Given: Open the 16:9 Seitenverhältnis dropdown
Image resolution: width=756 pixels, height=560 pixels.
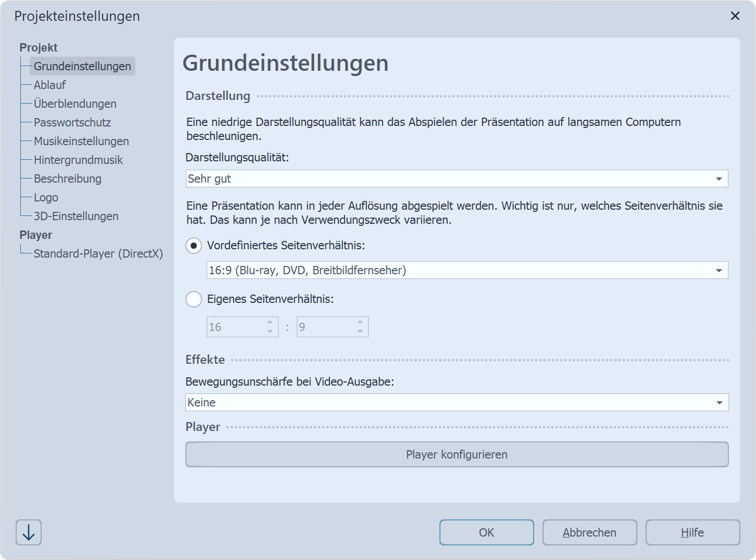Looking at the screenshot, I should coord(467,270).
